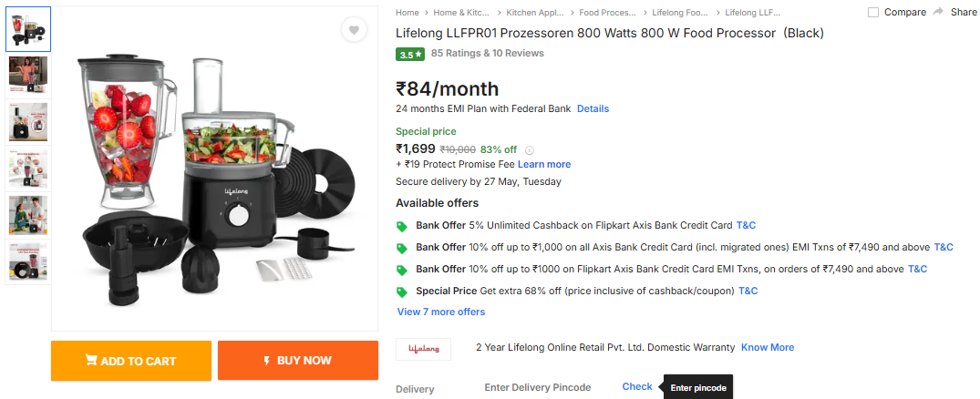Click the Lifelong brand logo
Screen dimensions: 980x399
pyautogui.click(x=423, y=348)
